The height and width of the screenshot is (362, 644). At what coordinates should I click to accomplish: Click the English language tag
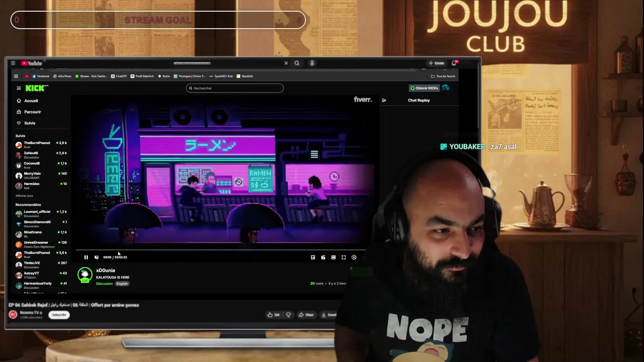[x=122, y=284]
